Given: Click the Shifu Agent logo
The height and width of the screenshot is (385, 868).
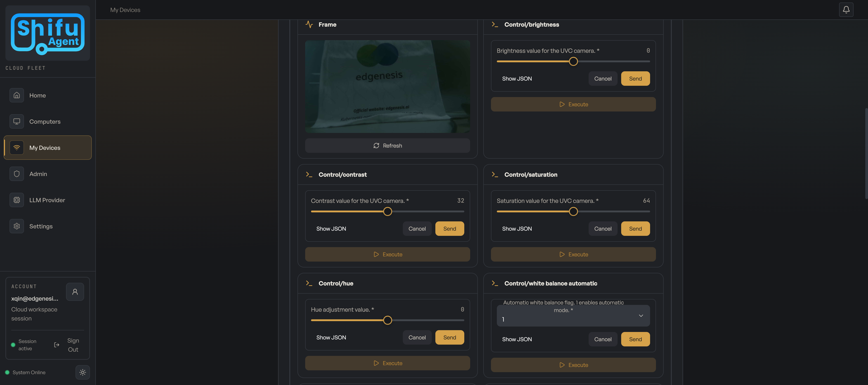Looking at the screenshot, I should click(x=47, y=33).
